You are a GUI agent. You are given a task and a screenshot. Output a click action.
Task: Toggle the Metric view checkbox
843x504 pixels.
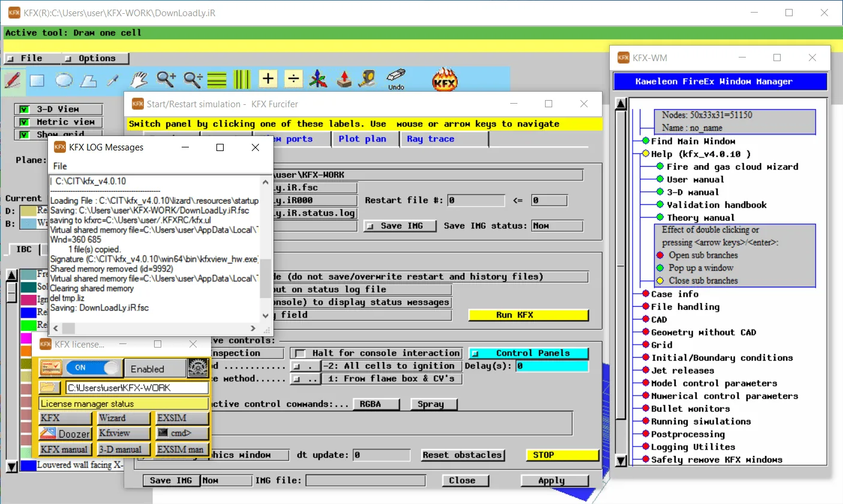pyautogui.click(x=24, y=122)
